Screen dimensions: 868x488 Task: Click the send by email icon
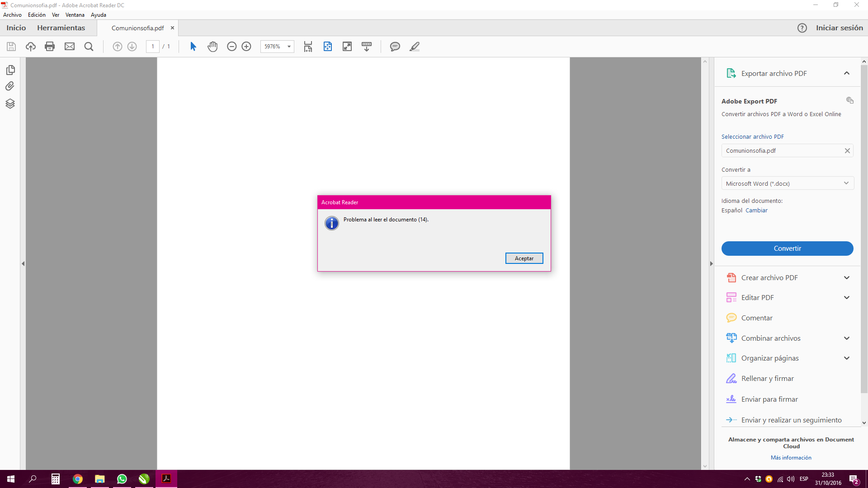(x=70, y=47)
